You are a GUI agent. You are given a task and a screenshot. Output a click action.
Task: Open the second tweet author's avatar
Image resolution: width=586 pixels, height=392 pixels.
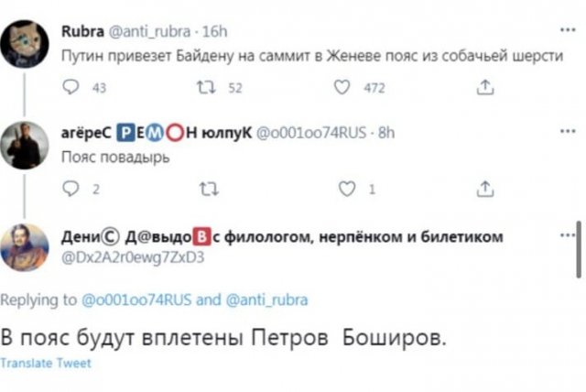26,146
